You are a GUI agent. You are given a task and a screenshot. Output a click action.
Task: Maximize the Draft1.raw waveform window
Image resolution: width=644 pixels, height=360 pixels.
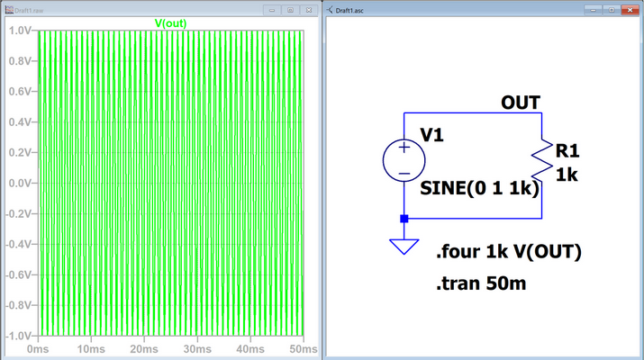(290, 9)
